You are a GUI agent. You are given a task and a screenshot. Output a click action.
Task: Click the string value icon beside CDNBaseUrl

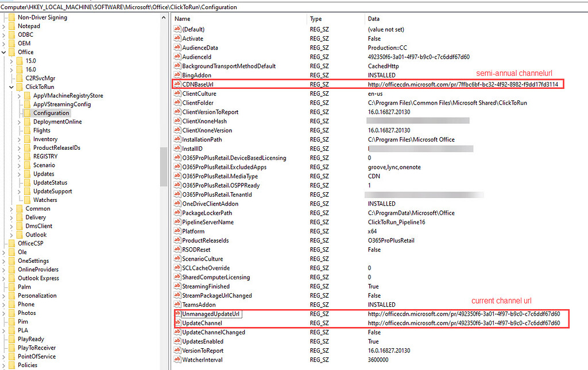176,84
